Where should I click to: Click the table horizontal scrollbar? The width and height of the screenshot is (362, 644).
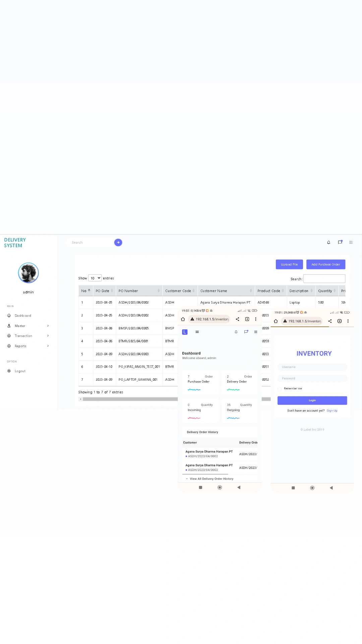(130, 399)
